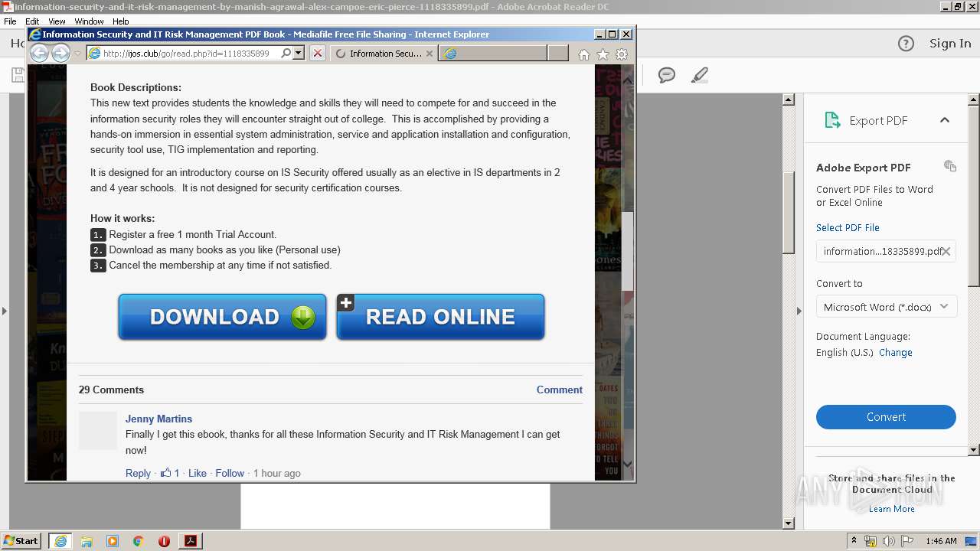
Task: Stop page loading with the red X
Action: 318,54
